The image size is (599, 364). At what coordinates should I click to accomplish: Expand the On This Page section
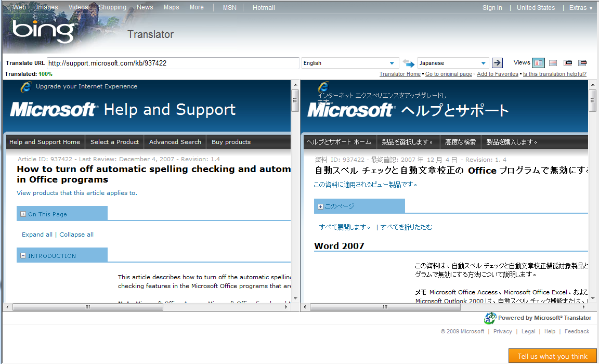[23, 214]
